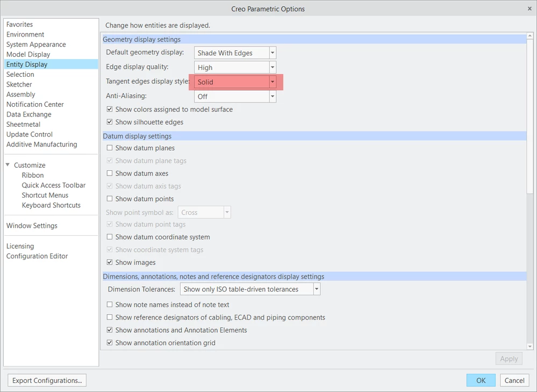Close the Creo Parametric Options dialog

(x=529, y=9)
